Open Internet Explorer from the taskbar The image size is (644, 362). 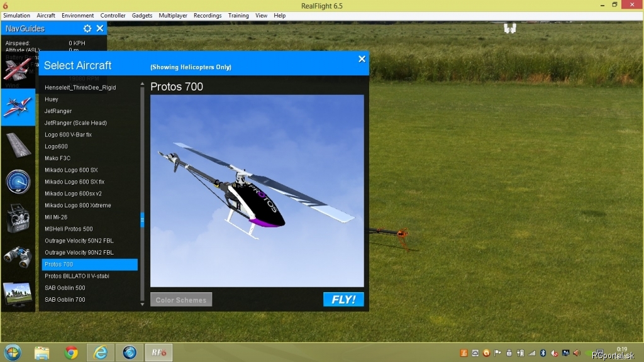pyautogui.click(x=100, y=353)
